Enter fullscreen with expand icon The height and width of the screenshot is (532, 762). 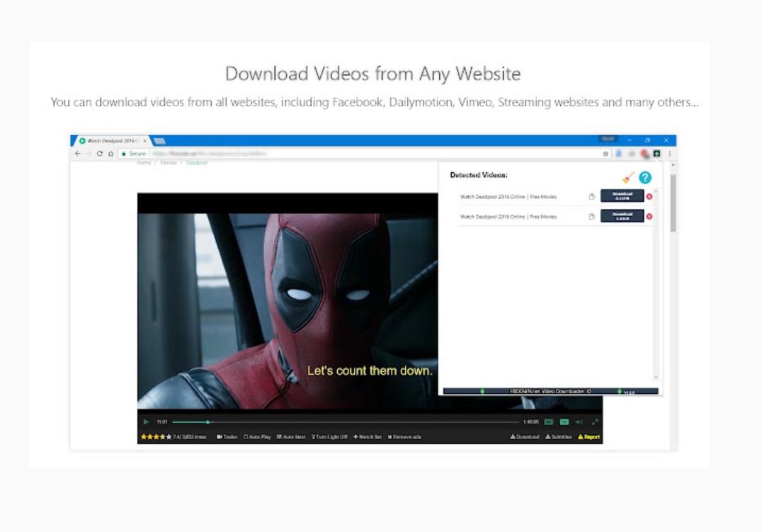(594, 422)
